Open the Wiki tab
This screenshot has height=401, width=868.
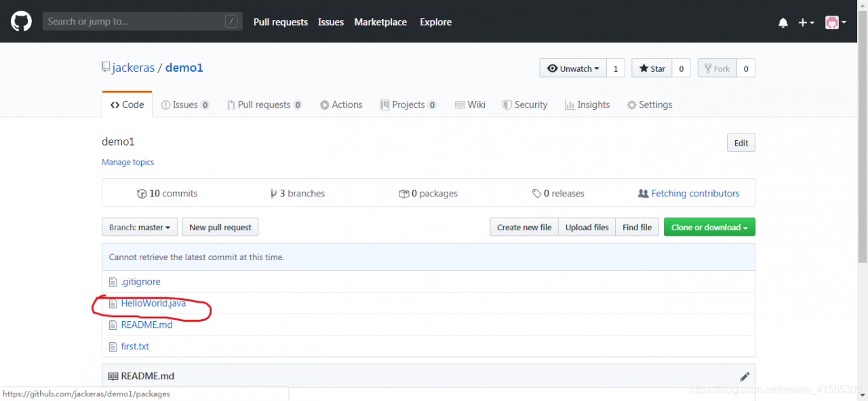470,104
